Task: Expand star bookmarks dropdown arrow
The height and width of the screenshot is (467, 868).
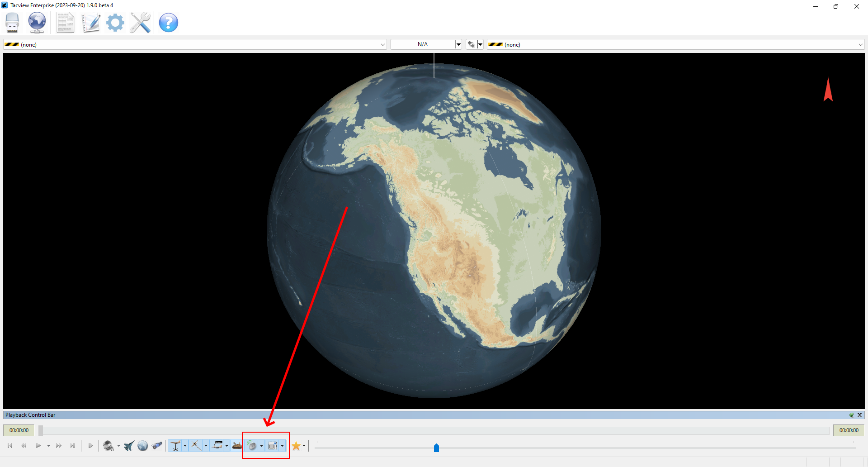Action: point(304,446)
